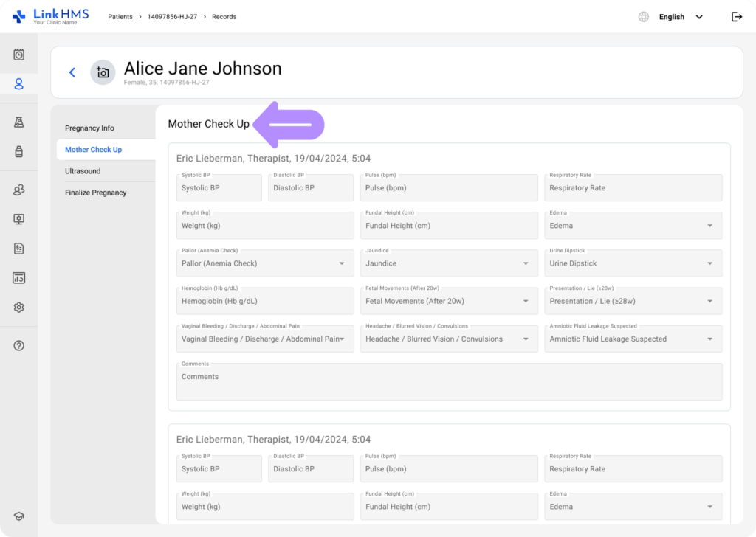Expand the first Edema dropdown
Screen dimensions: 756x537
tap(634, 226)
